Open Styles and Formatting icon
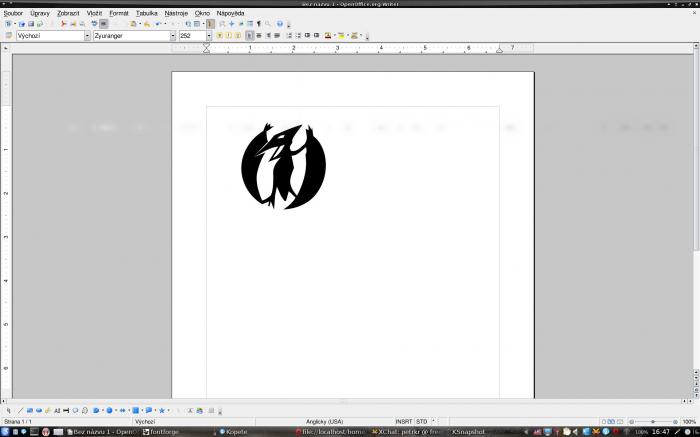This screenshot has height=437, width=700. [x=8, y=35]
